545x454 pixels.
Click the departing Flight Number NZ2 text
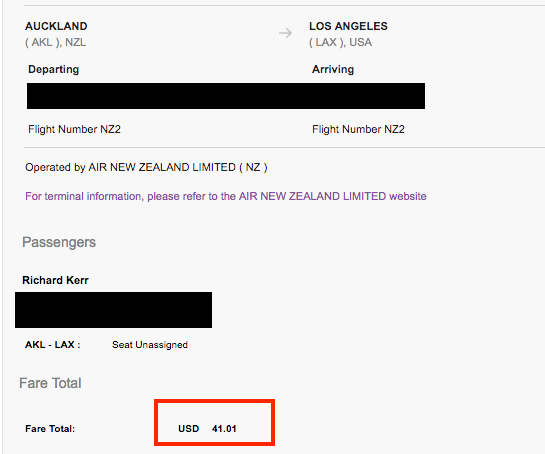pos(74,129)
